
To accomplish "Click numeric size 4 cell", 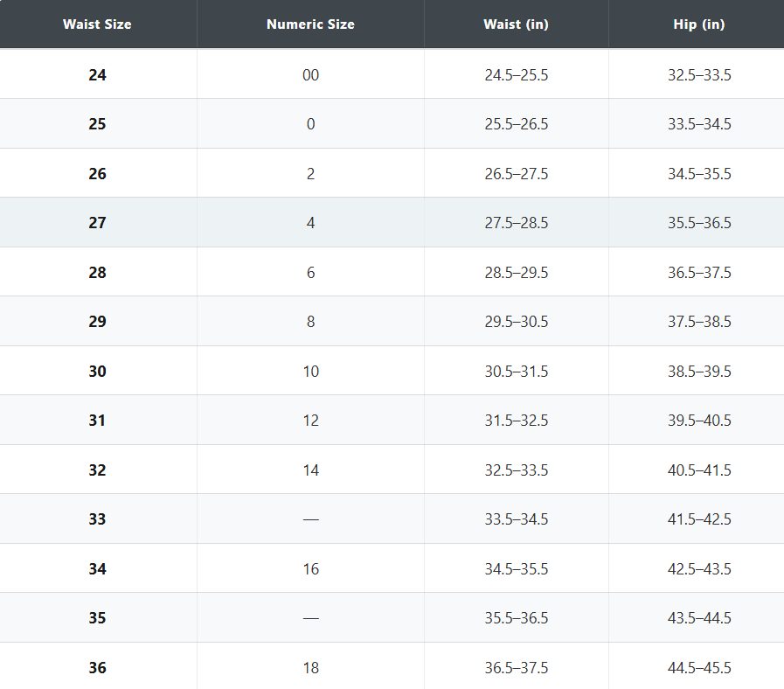I will pyautogui.click(x=310, y=222).
